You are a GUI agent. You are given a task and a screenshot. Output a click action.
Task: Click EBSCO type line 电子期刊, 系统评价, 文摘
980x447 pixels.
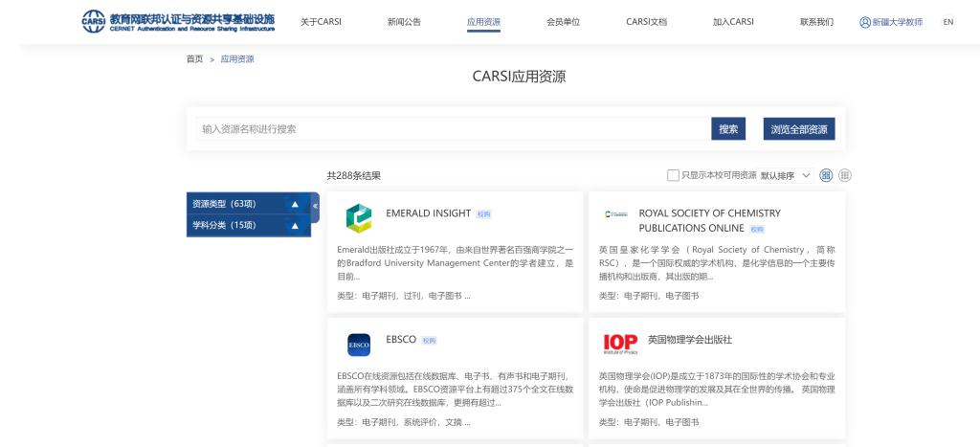click(x=403, y=422)
